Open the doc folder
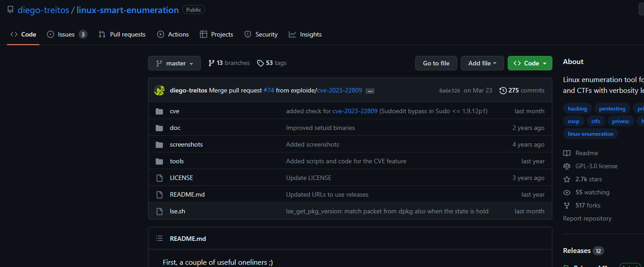Image resolution: width=644 pixels, height=267 pixels. click(175, 128)
